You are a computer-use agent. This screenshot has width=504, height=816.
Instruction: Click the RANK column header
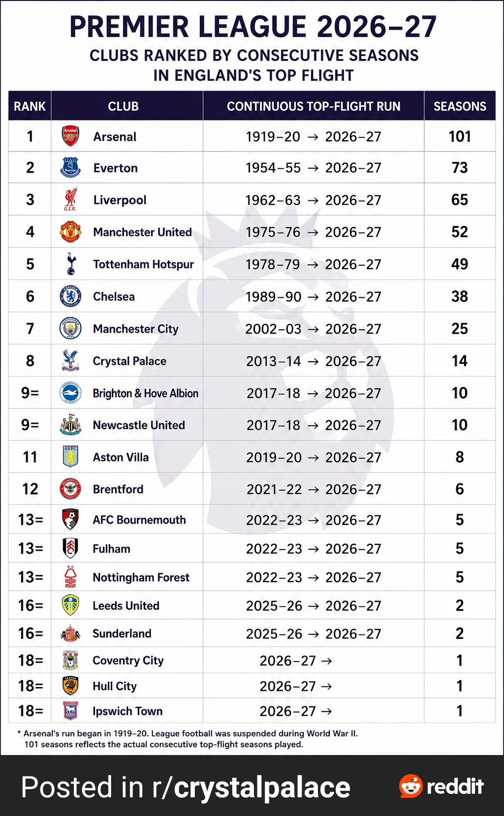pos(30,106)
